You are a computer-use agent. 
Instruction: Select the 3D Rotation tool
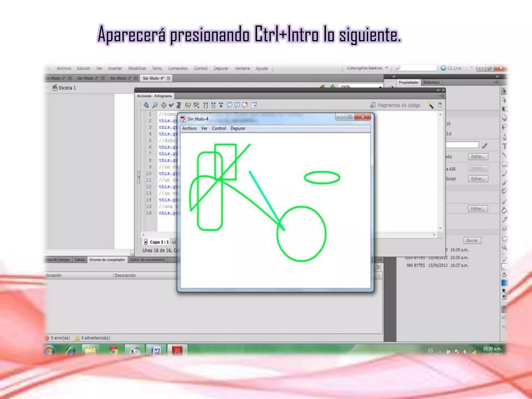click(x=504, y=118)
